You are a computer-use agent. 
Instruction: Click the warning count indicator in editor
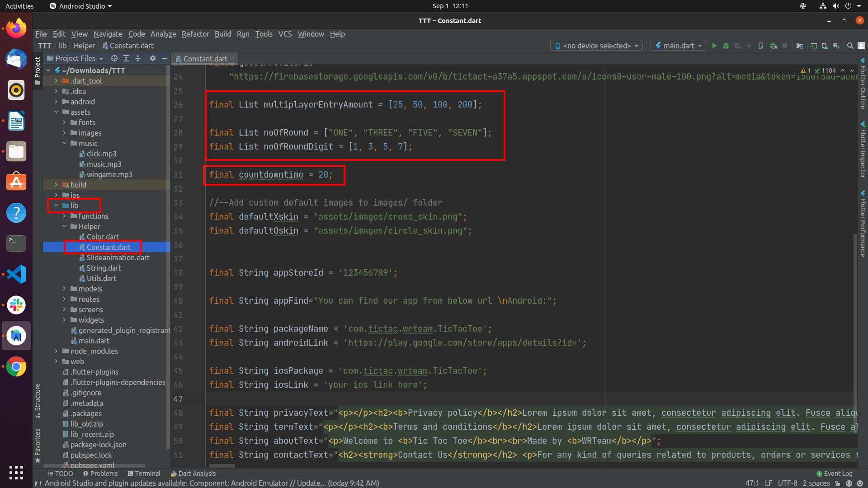pyautogui.click(x=806, y=70)
